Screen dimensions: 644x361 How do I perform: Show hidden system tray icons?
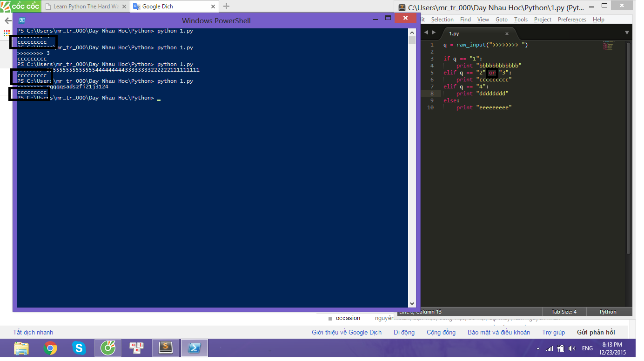(538, 348)
